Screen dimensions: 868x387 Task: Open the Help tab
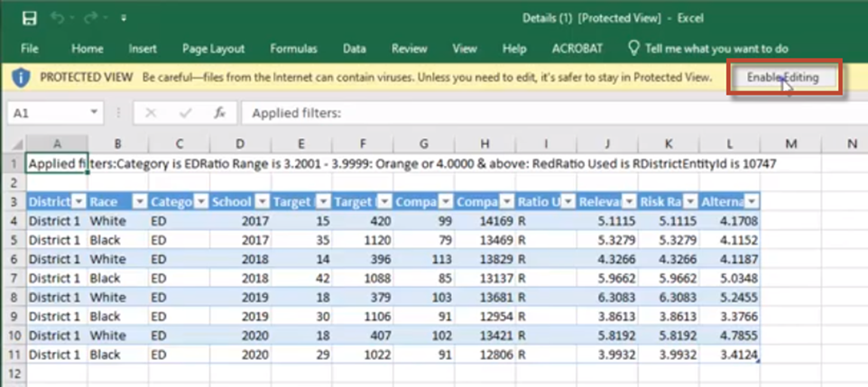(x=514, y=49)
